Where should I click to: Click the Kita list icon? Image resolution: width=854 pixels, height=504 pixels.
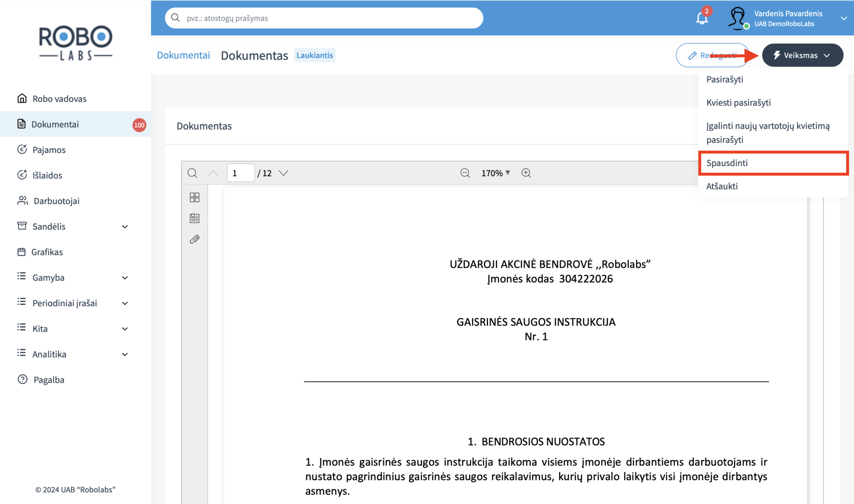[x=21, y=327]
